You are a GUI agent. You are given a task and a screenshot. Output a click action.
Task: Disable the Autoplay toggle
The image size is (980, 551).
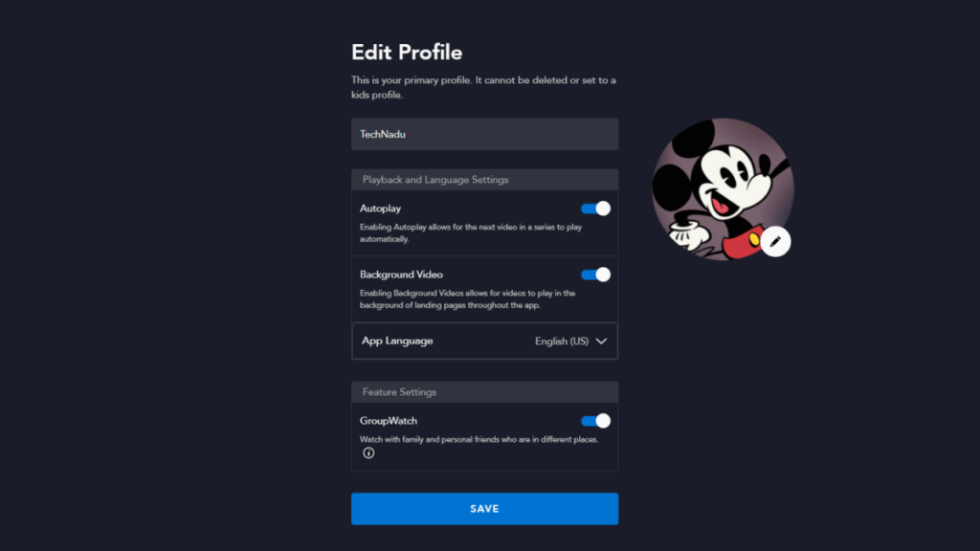(x=595, y=209)
